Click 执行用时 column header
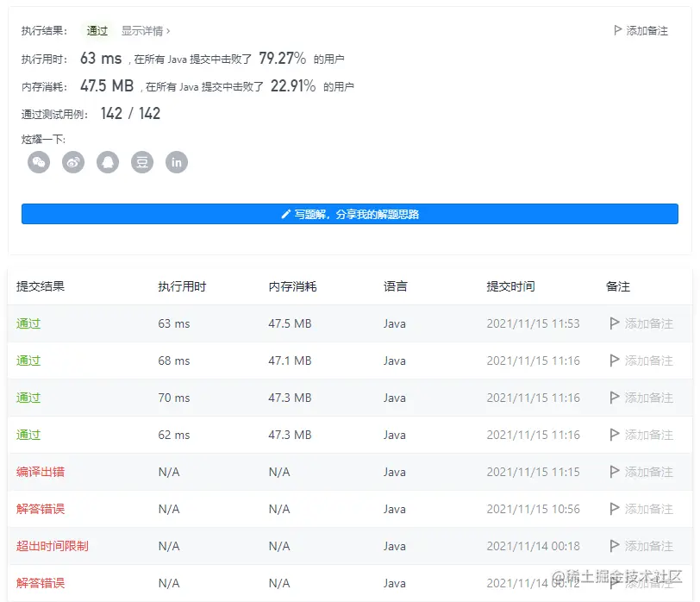The image size is (700, 602). point(182,286)
